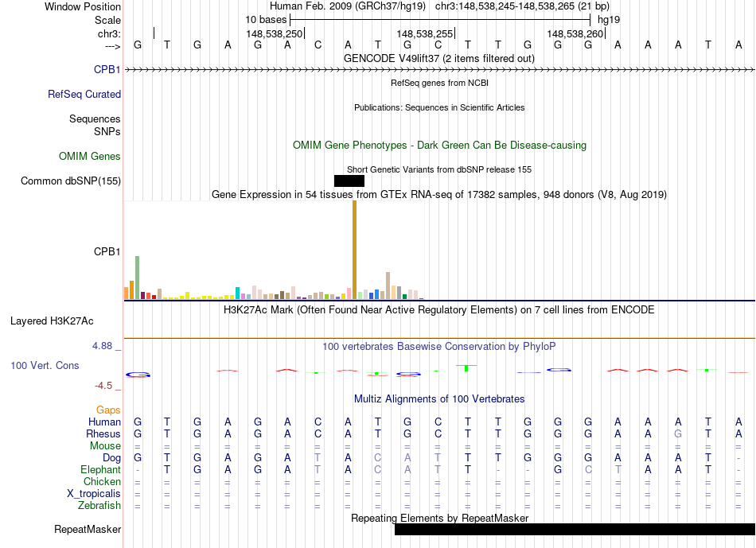
Task: Click the Zebrafish species row label
Action: coord(99,505)
